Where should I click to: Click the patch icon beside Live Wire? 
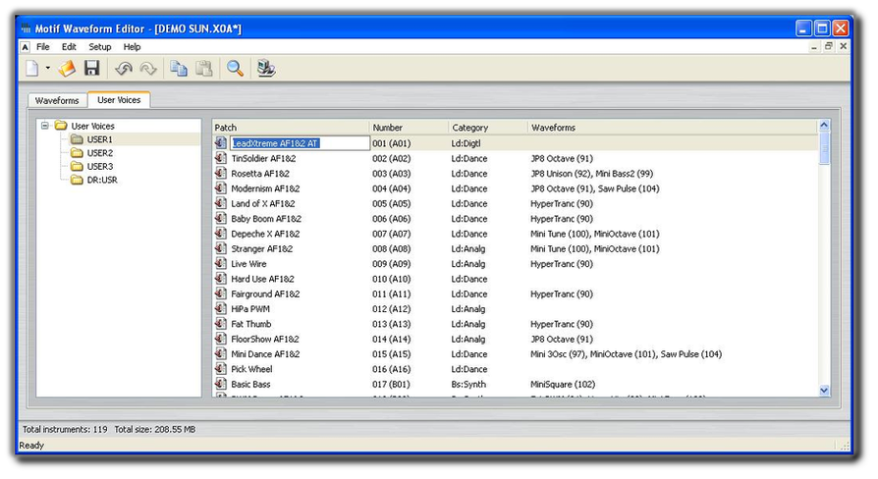point(221,264)
